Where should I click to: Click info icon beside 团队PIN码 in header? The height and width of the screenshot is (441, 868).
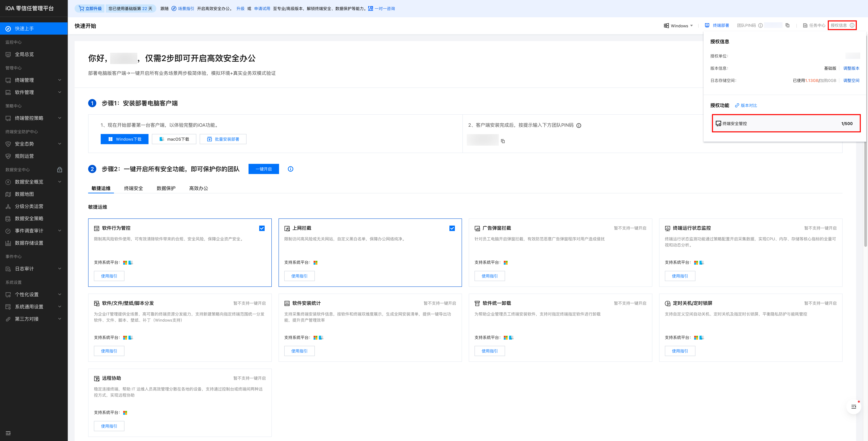(x=761, y=25)
